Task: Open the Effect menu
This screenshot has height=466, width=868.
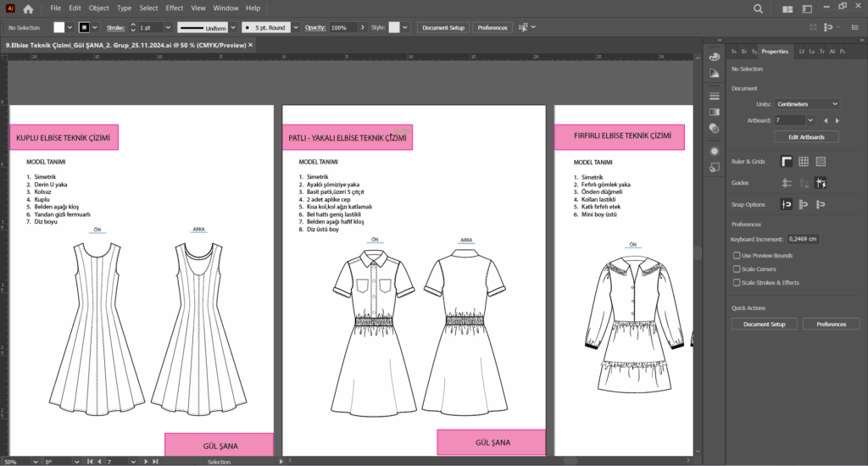Action: (174, 8)
